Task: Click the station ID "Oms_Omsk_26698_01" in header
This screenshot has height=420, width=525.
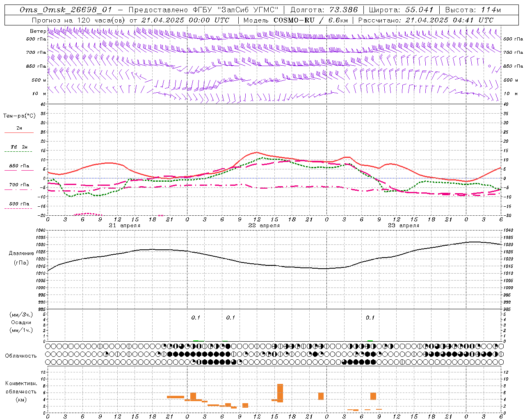Action: [x=66, y=10]
